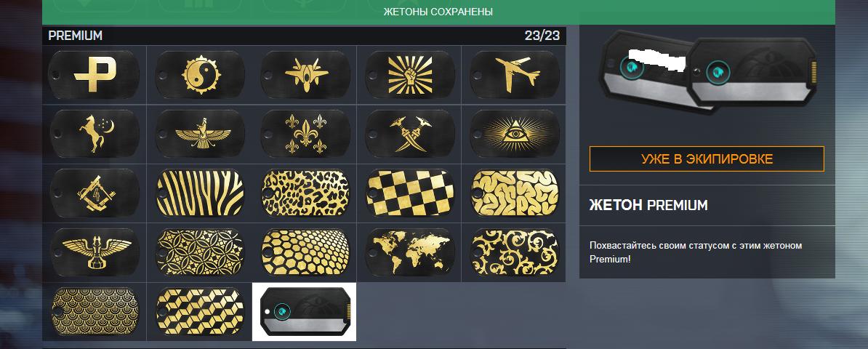Screen dimensions: 868x349
Task: Select the highlighted silver Premium tag
Action: [x=304, y=312]
